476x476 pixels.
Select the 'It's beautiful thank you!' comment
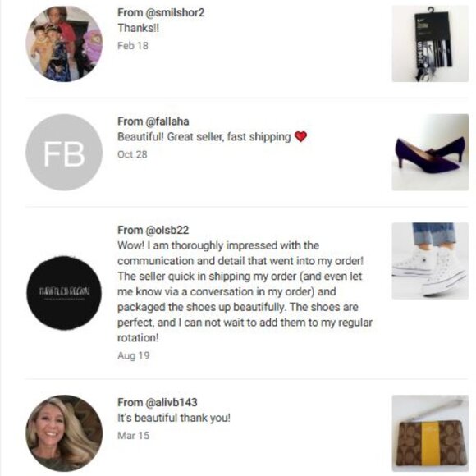coord(174,418)
